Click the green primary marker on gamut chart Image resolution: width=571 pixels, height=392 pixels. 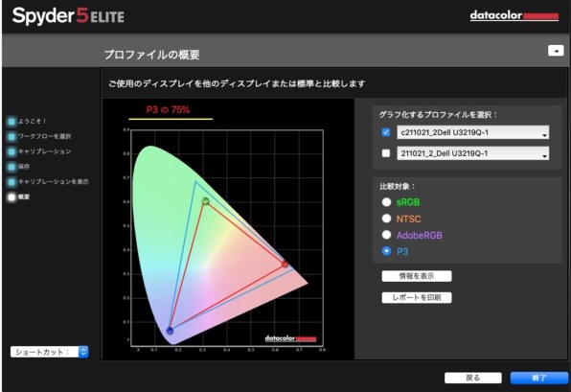[x=205, y=200]
